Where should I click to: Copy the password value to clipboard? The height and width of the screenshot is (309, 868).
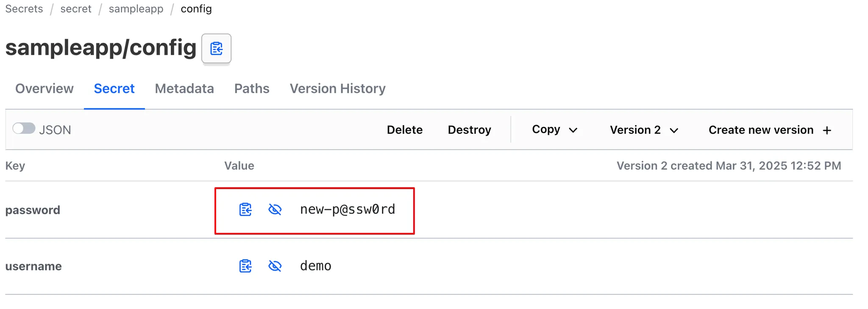(x=245, y=209)
